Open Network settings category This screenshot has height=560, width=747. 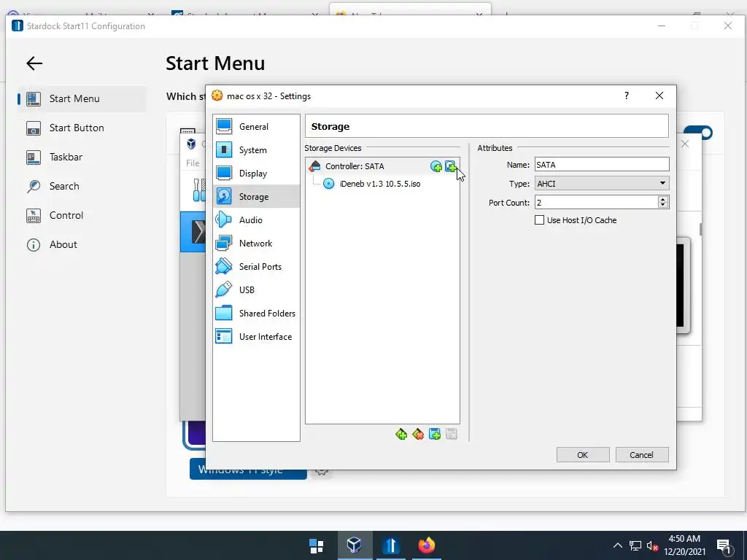point(256,244)
